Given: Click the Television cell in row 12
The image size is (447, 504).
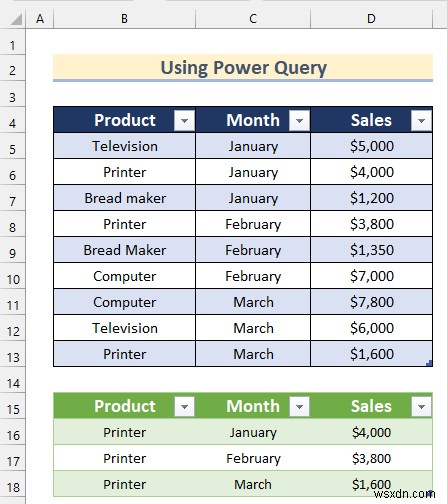Looking at the screenshot, I should point(125,328).
